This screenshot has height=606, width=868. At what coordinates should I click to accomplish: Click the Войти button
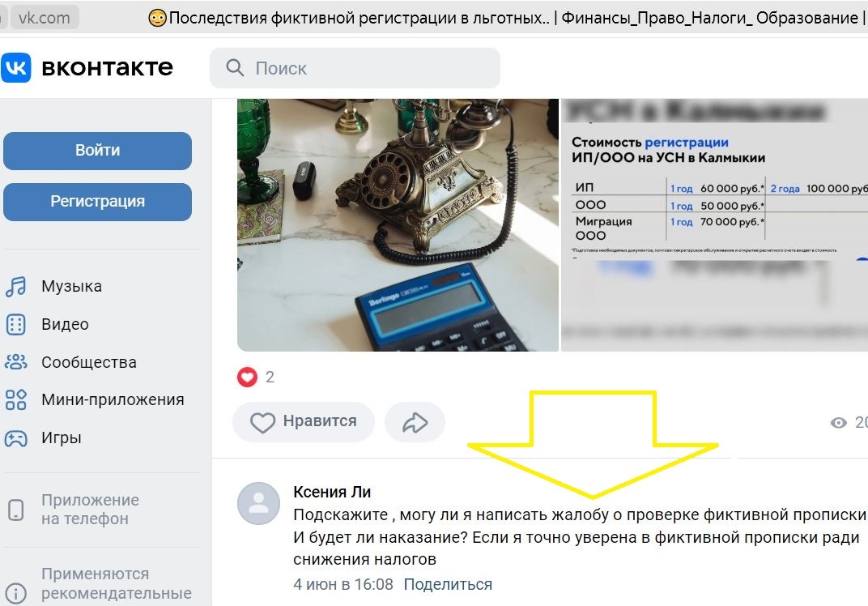click(x=97, y=151)
